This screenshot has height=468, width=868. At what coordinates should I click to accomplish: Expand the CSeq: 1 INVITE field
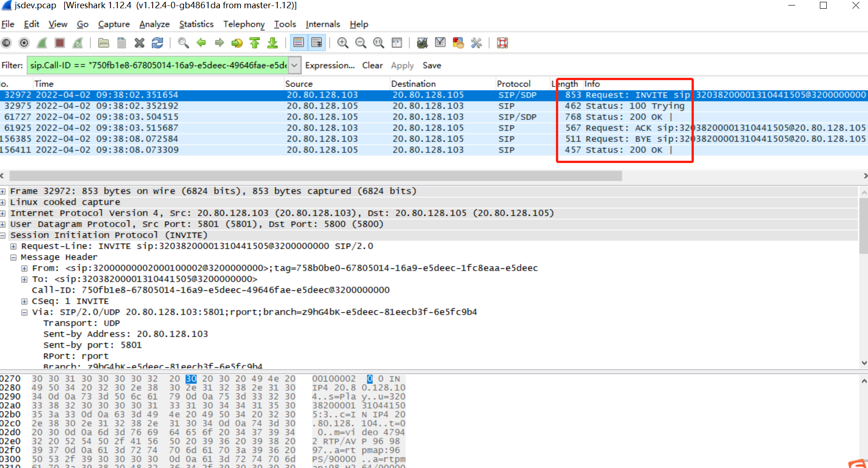(x=24, y=301)
